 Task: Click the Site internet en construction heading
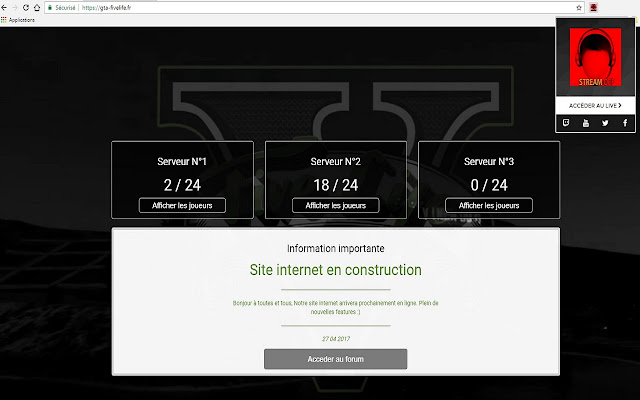pos(336,270)
